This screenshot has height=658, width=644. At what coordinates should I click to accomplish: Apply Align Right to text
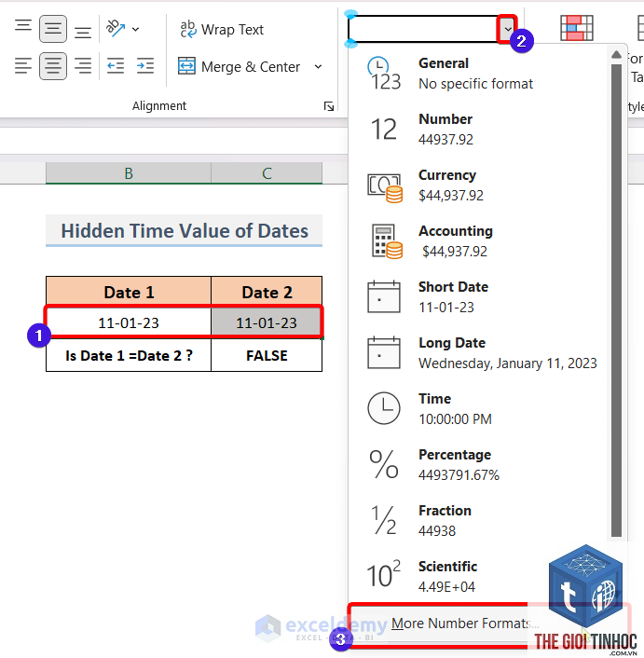83,66
